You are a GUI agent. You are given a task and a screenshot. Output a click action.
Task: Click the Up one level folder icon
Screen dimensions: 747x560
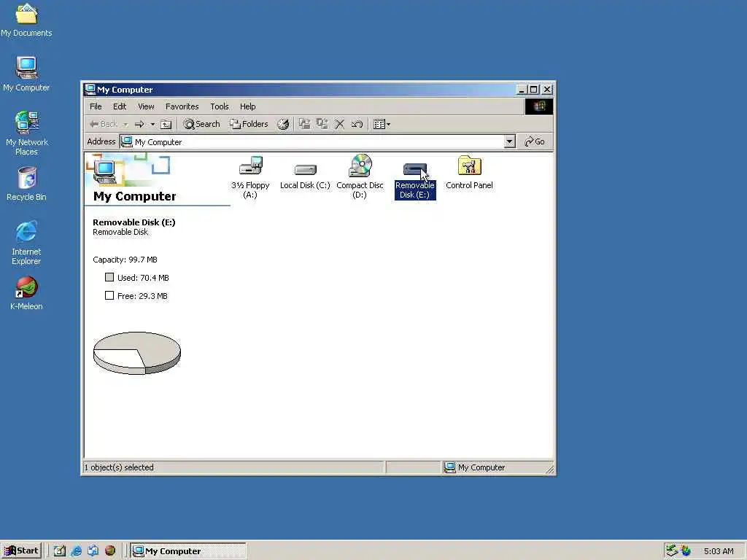pyautogui.click(x=166, y=125)
